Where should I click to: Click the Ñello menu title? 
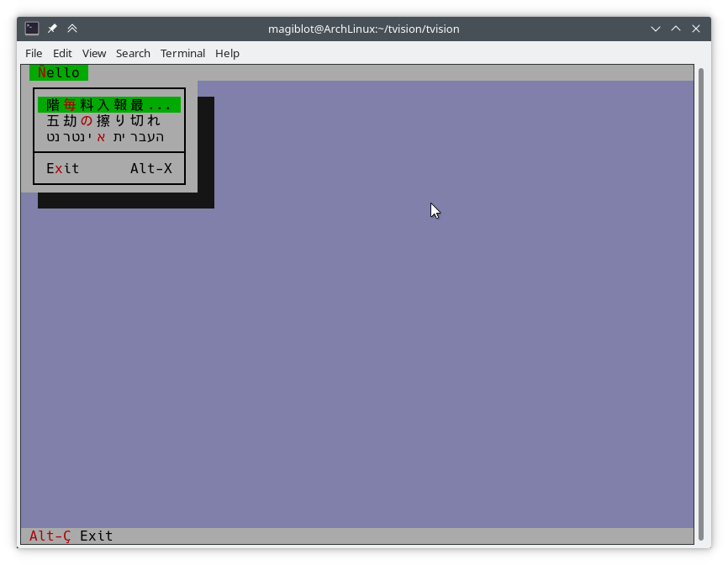[x=59, y=72]
